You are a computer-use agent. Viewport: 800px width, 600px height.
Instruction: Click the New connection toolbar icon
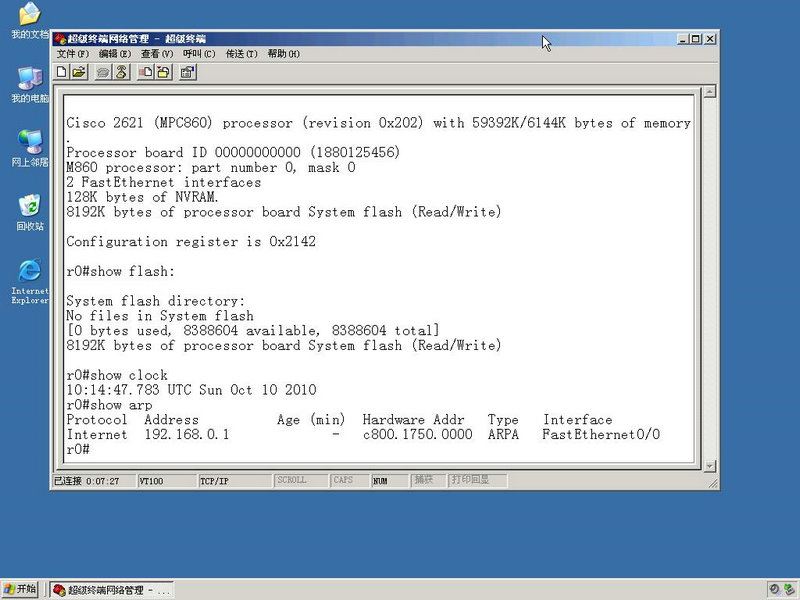(62, 72)
